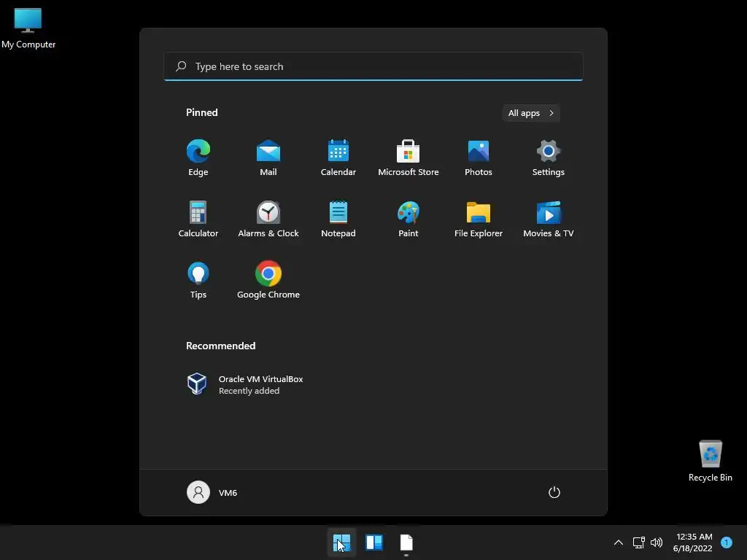Screen dimensions: 747x560
Task: Open the clock showing 12:35 AM
Action: (x=692, y=542)
